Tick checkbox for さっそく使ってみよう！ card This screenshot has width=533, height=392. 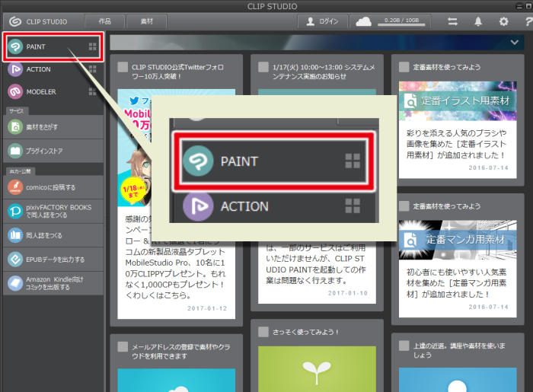pyautogui.click(x=263, y=332)
